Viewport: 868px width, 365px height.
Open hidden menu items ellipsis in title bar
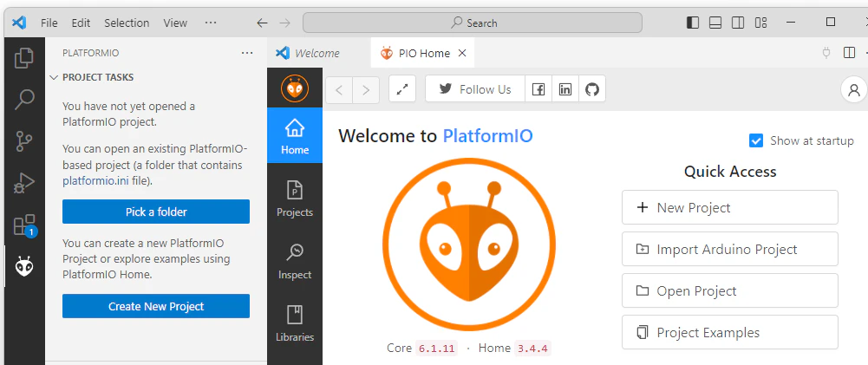click(x=211, y=23)
